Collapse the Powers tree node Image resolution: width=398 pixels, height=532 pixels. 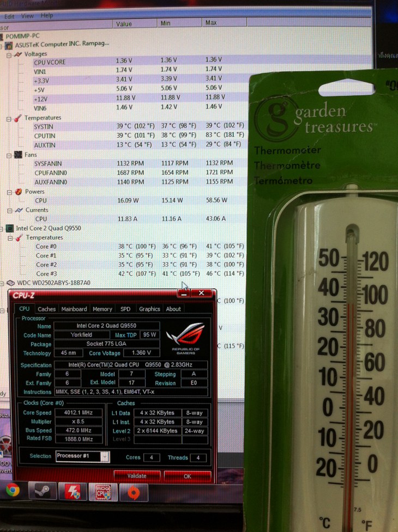pyautogui.click(x=9, y=192)
